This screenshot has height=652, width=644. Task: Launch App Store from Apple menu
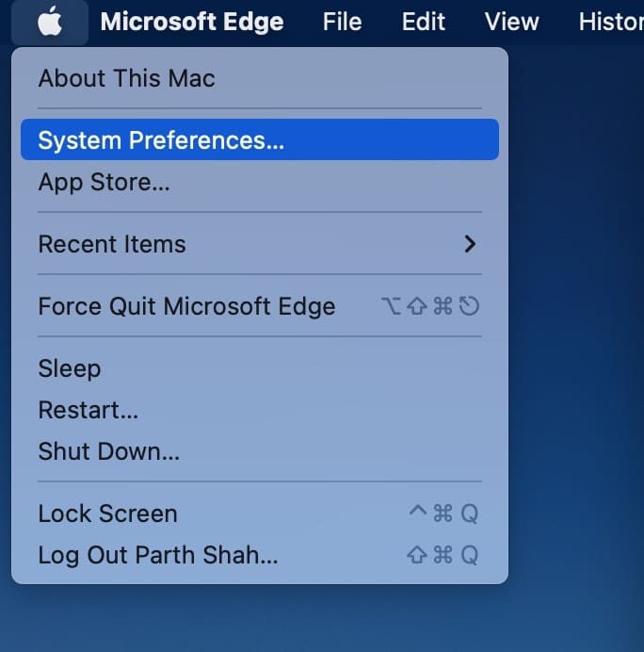pos(260,182)
